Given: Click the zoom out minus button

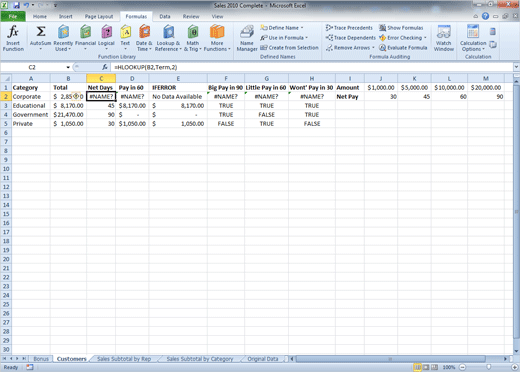Looking at the screenshot, I should pos(463,367).
